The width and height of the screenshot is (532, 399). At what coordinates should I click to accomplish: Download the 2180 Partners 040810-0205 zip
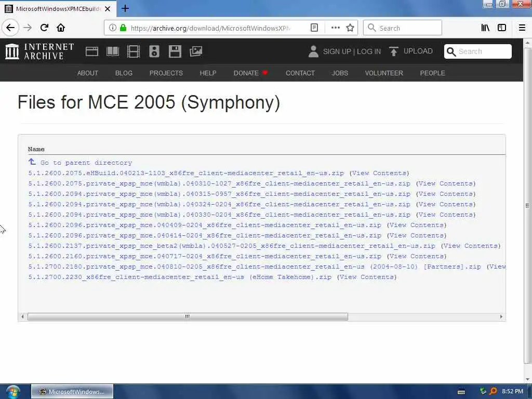pos(255,267)
